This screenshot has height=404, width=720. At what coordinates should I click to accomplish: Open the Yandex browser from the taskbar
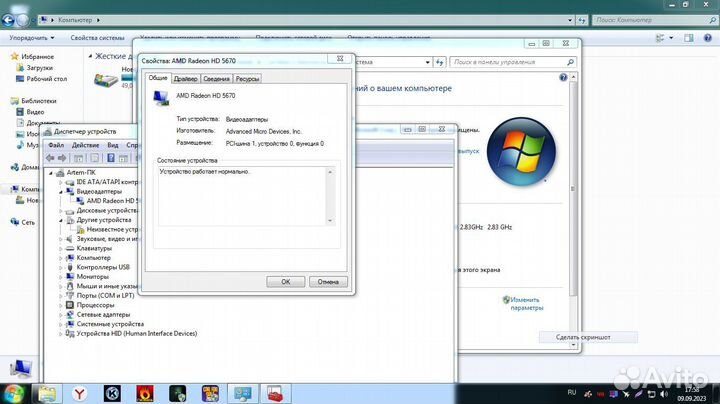(x=80, y=393)
